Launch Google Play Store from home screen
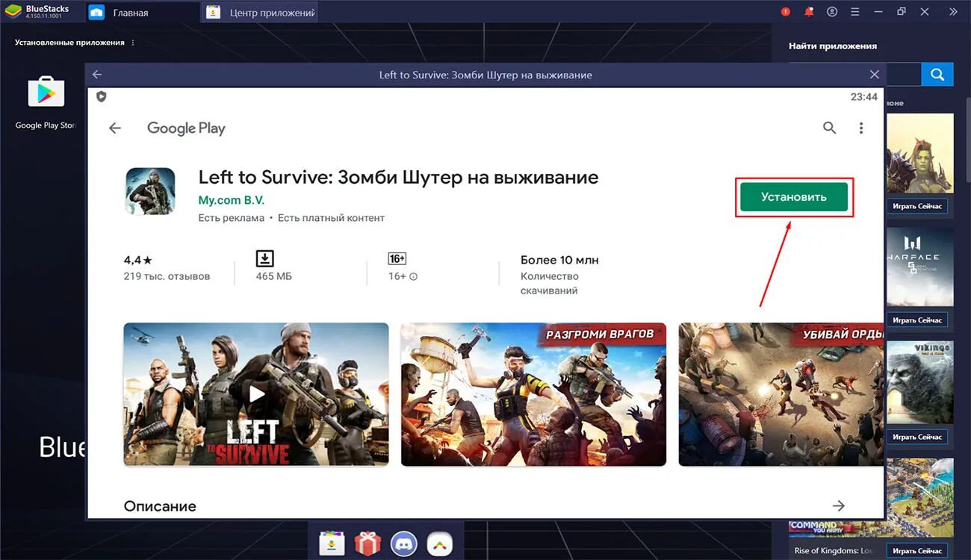The image size is (971, 560). point(46,102)
